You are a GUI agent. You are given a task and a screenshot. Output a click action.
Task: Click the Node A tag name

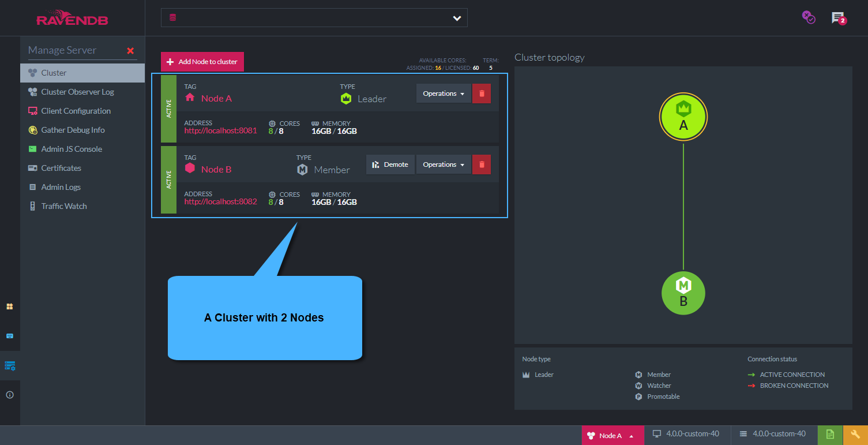point(216,99)
